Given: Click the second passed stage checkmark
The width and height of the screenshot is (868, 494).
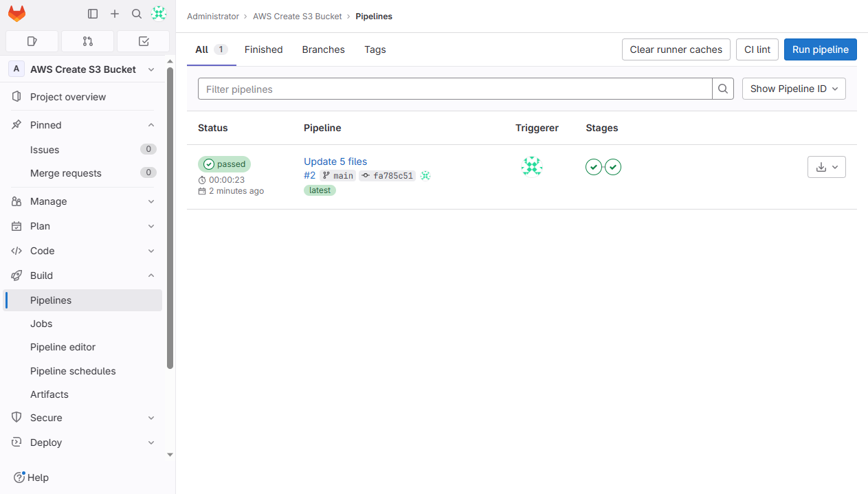Looking at the screenshot, I should pos(612,166).
